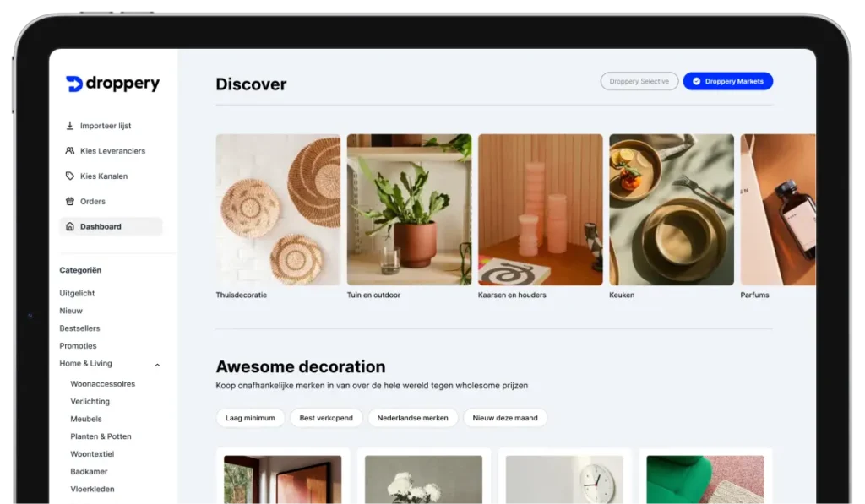Open Kies Leveranciers in the sidebar
The width and height of the screenshot is (865, 504).
coord(111,150)
